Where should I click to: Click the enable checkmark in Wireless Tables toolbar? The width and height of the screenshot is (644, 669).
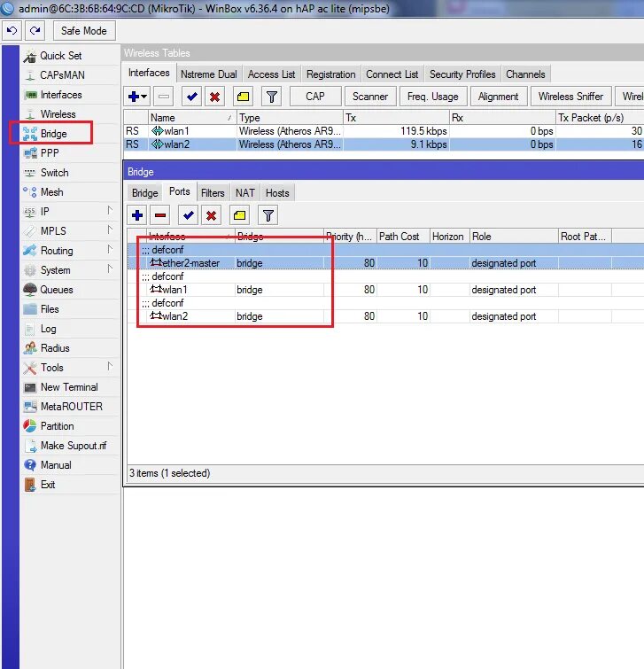click(x=191, y=97)
